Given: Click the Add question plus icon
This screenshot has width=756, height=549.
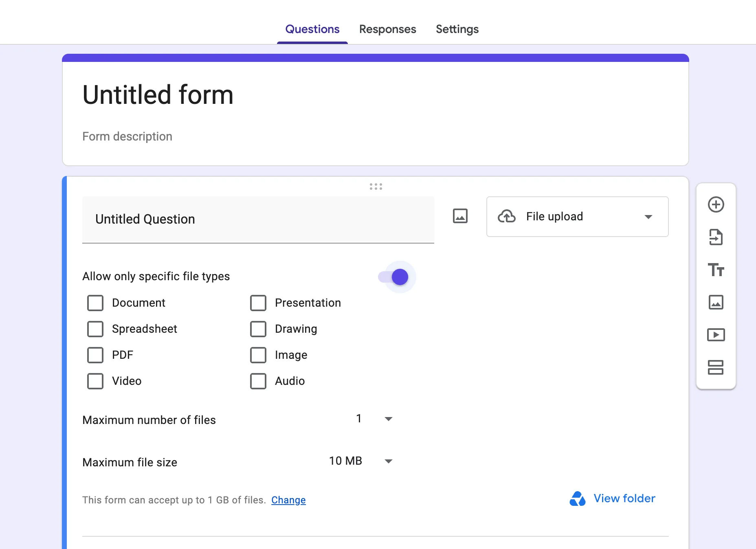Looking at the screenshot, I should [716, 204].
